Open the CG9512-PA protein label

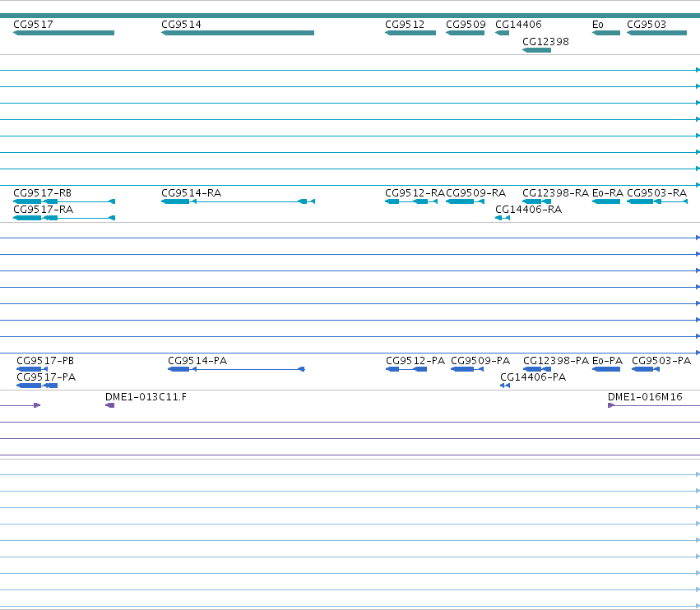[415, 361]
